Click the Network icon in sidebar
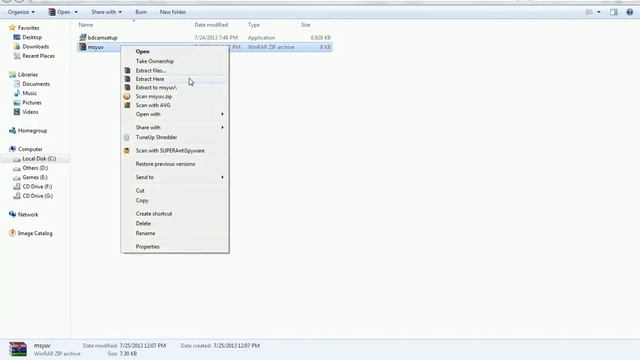 point(12,214)
